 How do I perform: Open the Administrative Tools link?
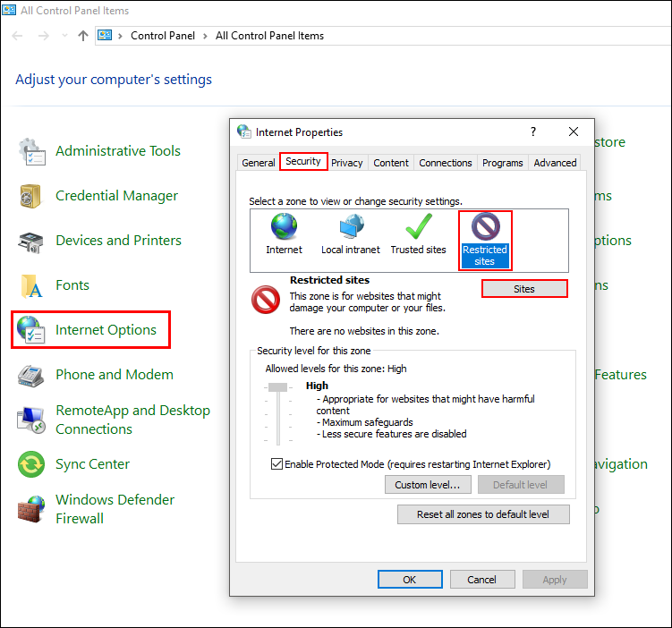[x=118, y=151]
